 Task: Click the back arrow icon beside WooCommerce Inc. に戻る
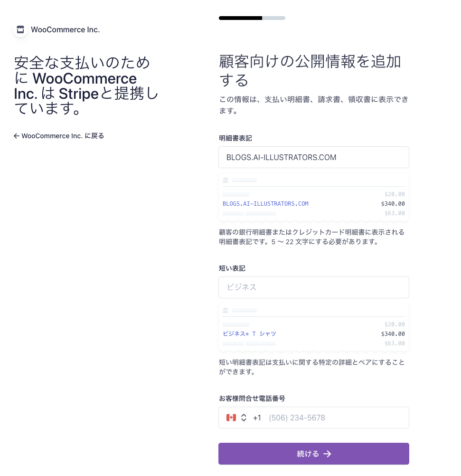(17, 136)
